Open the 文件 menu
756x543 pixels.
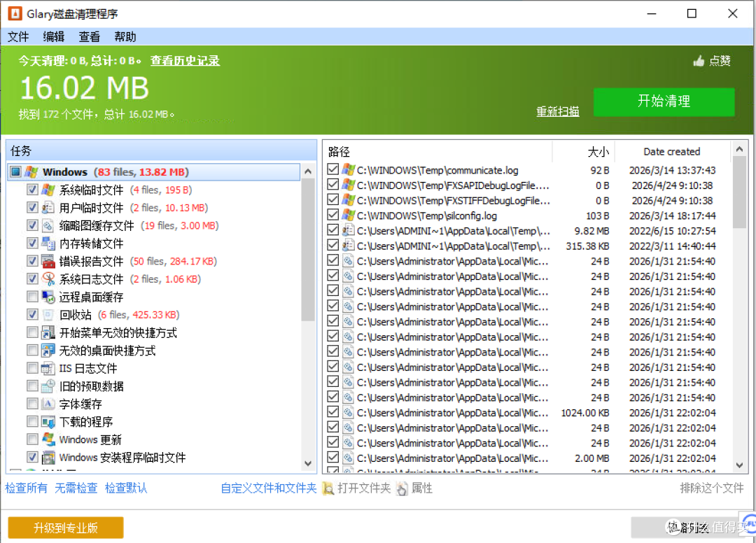tap(18, 36)
